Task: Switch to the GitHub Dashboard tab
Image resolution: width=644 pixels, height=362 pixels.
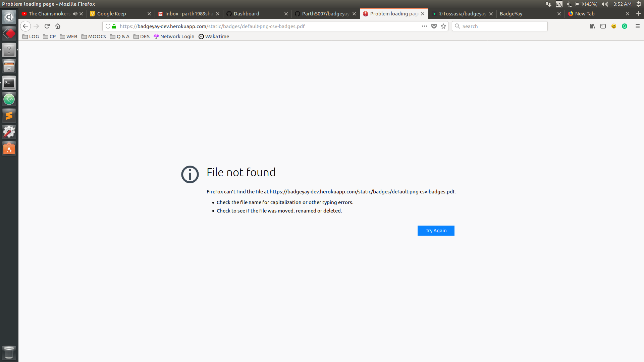Action: [x=257, y=14]
